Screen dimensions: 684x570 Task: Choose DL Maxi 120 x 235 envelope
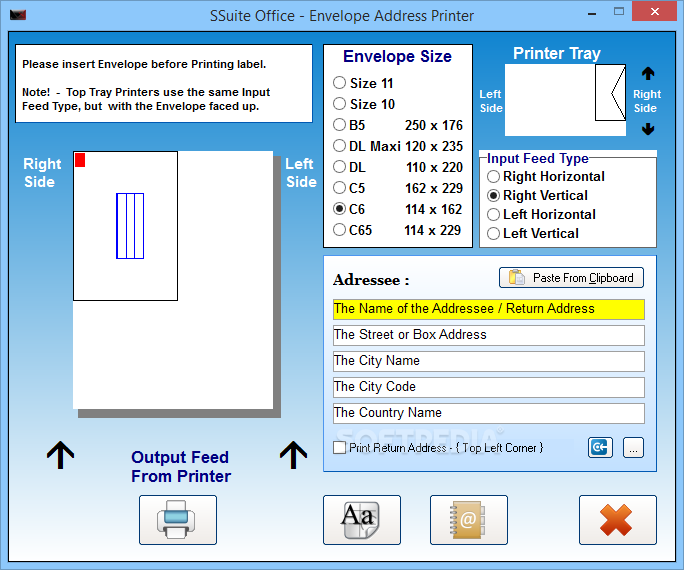pos(398,146)
